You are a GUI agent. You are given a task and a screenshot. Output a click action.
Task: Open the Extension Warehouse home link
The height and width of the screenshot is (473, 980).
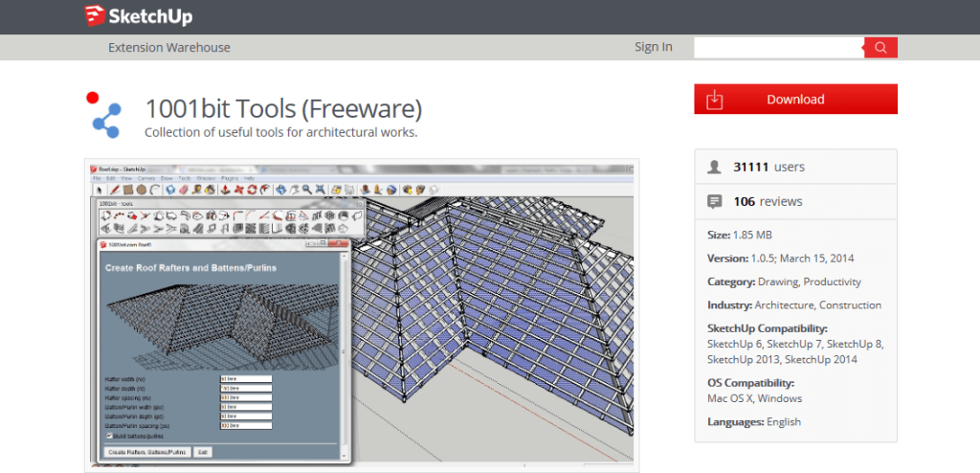(168, 48)
